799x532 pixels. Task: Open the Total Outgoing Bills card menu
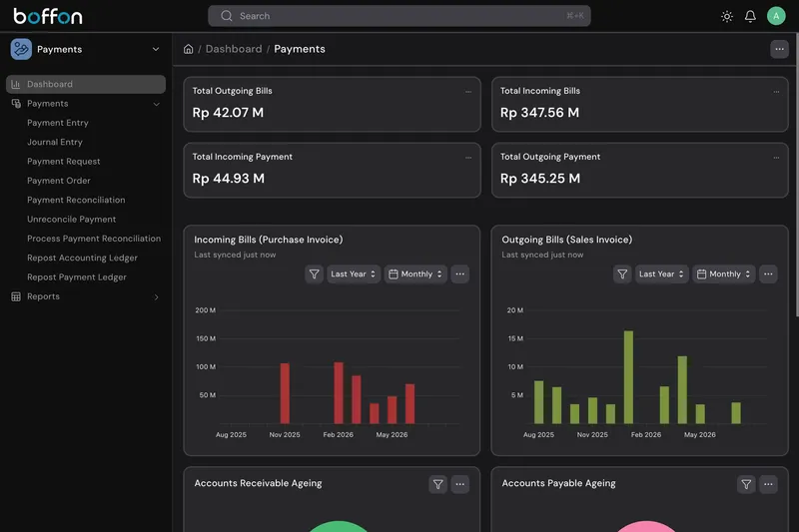(468, 92)
